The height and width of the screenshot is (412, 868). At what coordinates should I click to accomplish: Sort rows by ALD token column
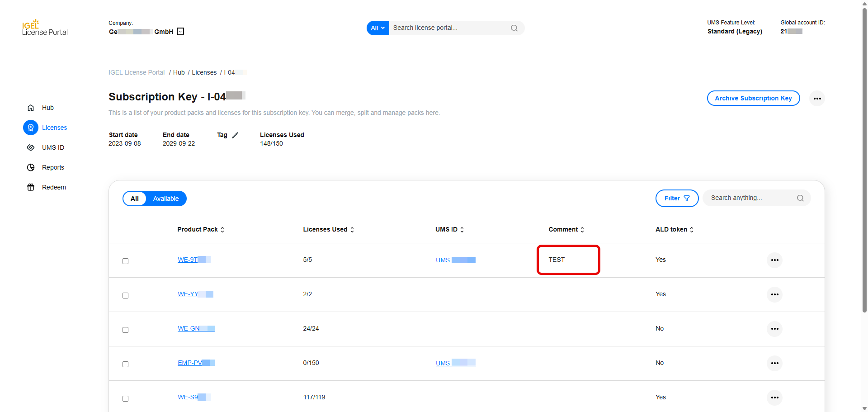point(690,229)
